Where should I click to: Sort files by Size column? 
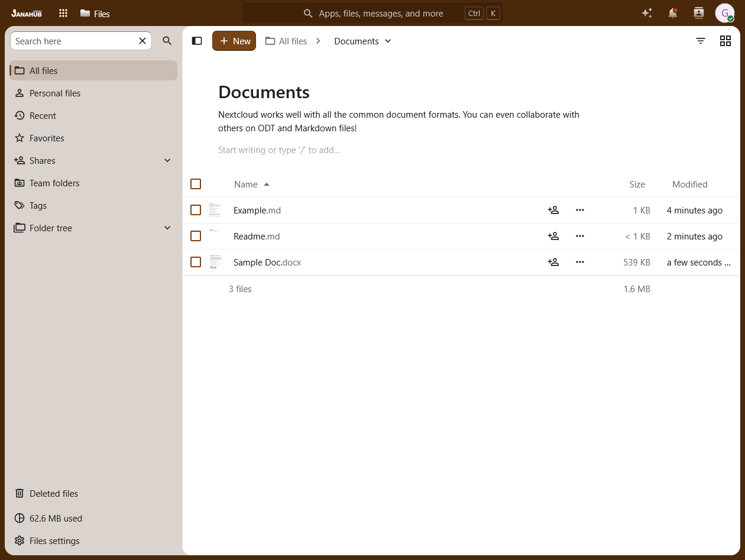tap(637, 184)
